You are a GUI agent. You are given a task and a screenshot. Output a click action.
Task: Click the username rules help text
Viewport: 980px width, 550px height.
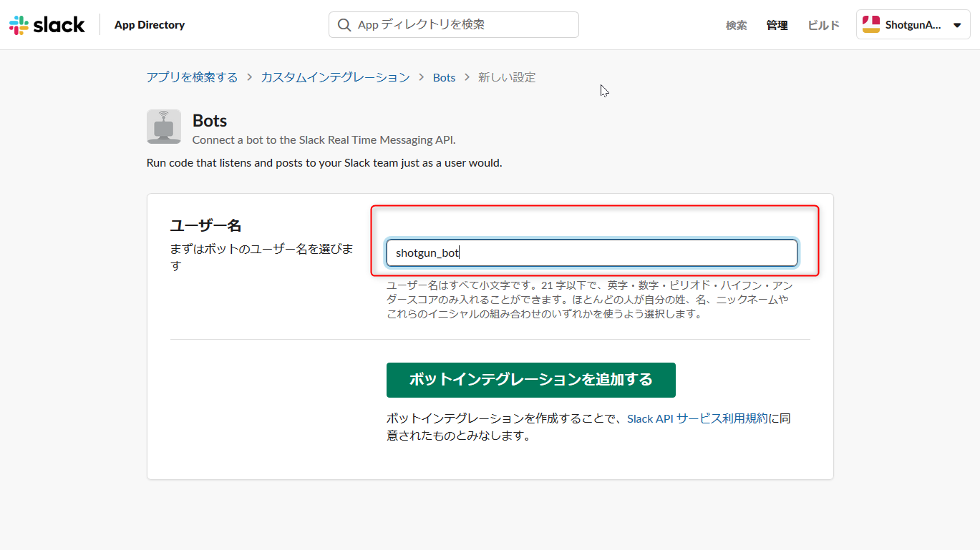pyautogui.click(x=589, y=300)
